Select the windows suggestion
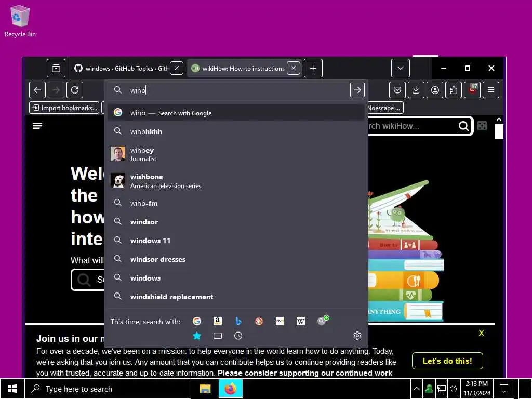532x399 pixels. [236, 277]
